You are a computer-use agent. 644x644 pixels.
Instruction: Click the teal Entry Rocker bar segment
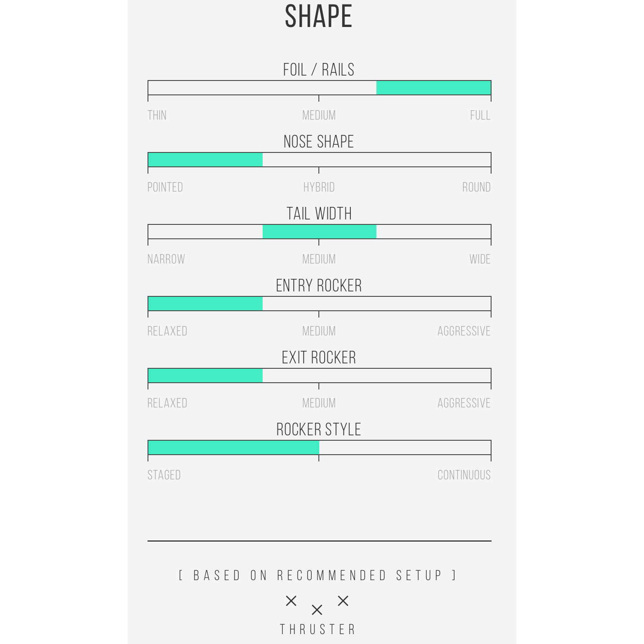coord(205,304)
